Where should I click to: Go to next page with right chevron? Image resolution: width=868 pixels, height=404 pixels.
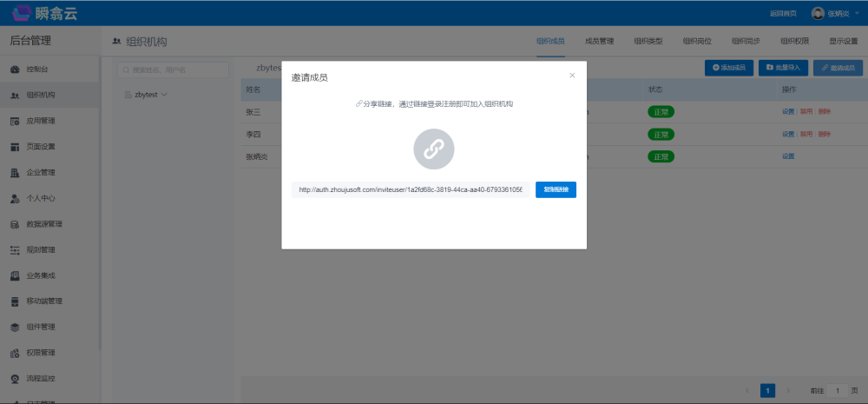point(788,391)
